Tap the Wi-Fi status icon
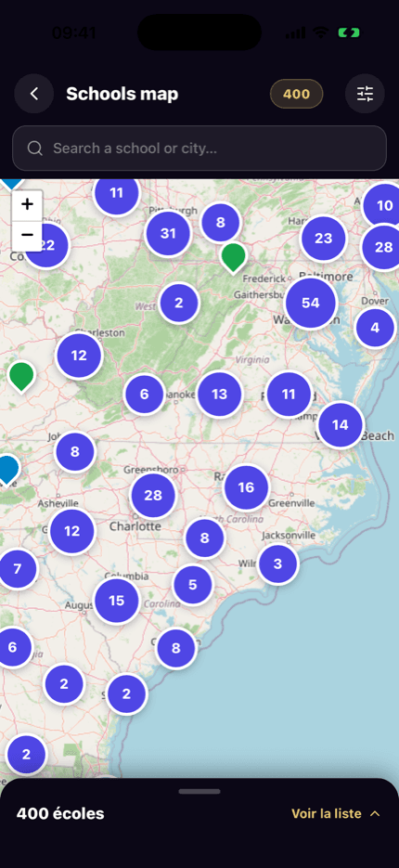The height and width of the screenshot is (868, 399). coord(320,32)
